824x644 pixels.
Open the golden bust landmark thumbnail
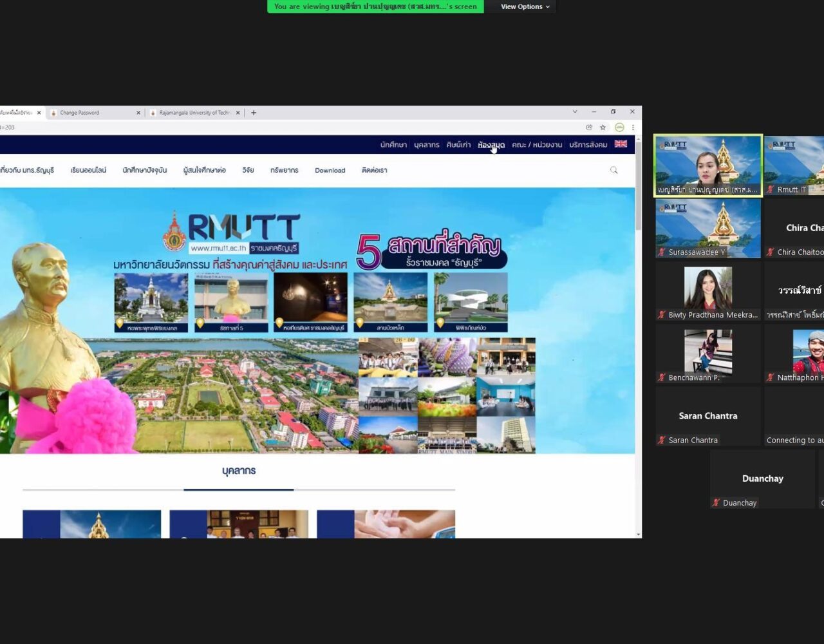tap(231, 303)
